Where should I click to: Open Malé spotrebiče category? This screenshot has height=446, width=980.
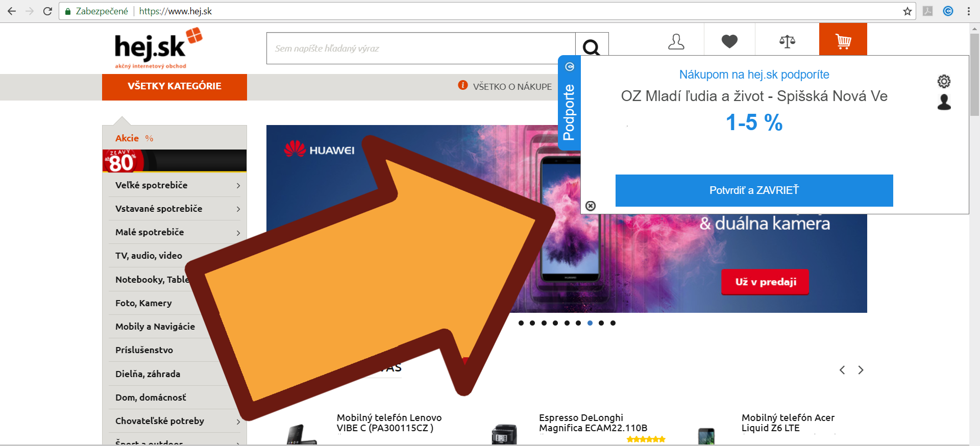coord(150,232)
